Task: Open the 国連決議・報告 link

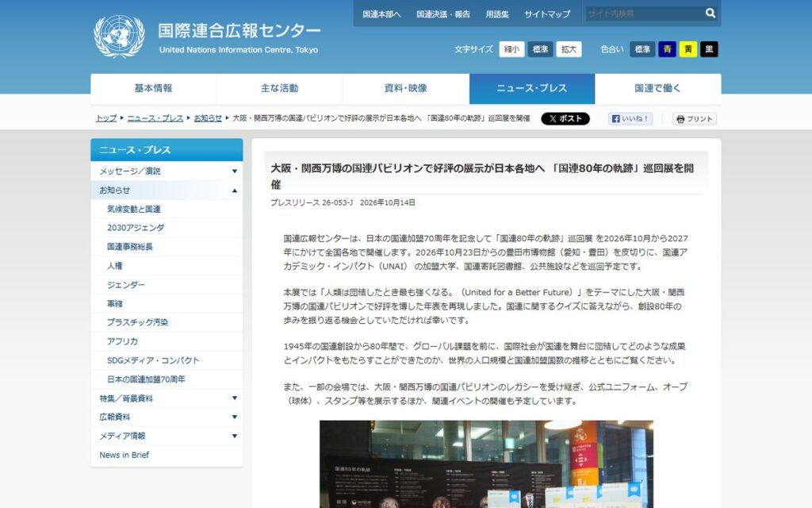Action: click(442, 14)
